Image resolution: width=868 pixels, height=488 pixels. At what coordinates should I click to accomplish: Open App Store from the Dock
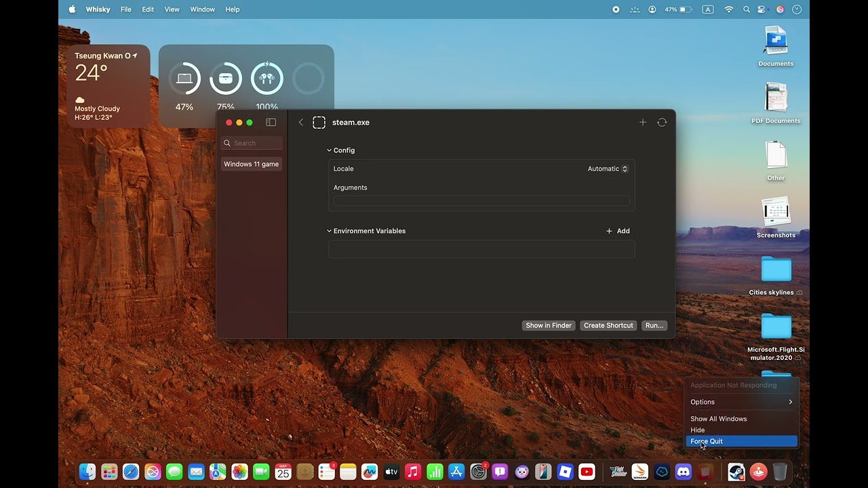point(456,472)
